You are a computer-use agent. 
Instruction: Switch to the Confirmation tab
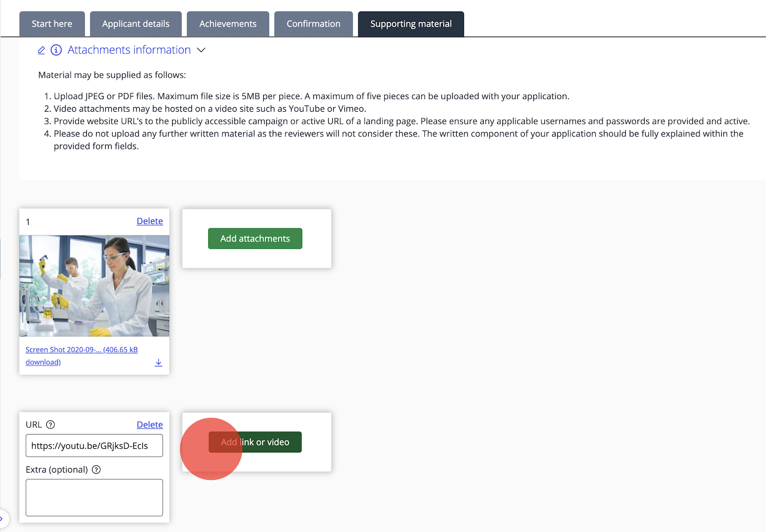tap(313, 24)
